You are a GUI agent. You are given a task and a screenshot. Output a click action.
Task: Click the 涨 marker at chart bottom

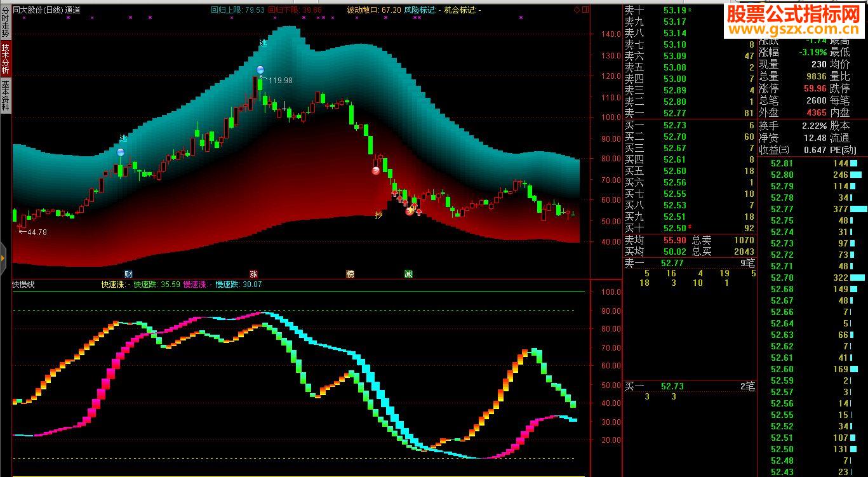pos(253,274)
